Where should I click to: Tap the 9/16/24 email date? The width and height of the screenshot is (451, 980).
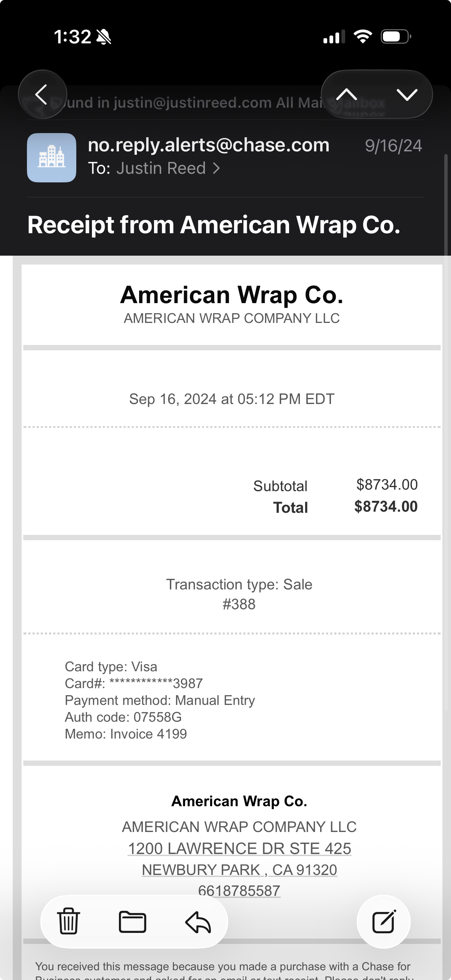[x=393, y=146]
